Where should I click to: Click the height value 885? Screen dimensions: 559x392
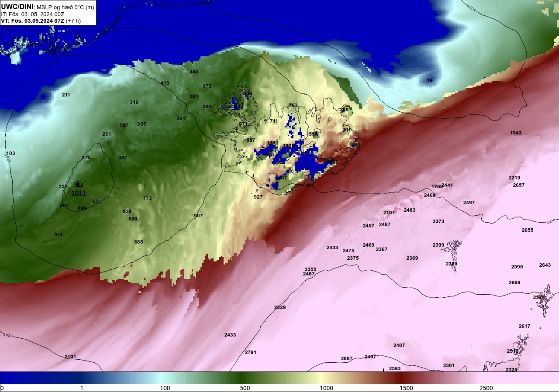(x=138, y=242)
